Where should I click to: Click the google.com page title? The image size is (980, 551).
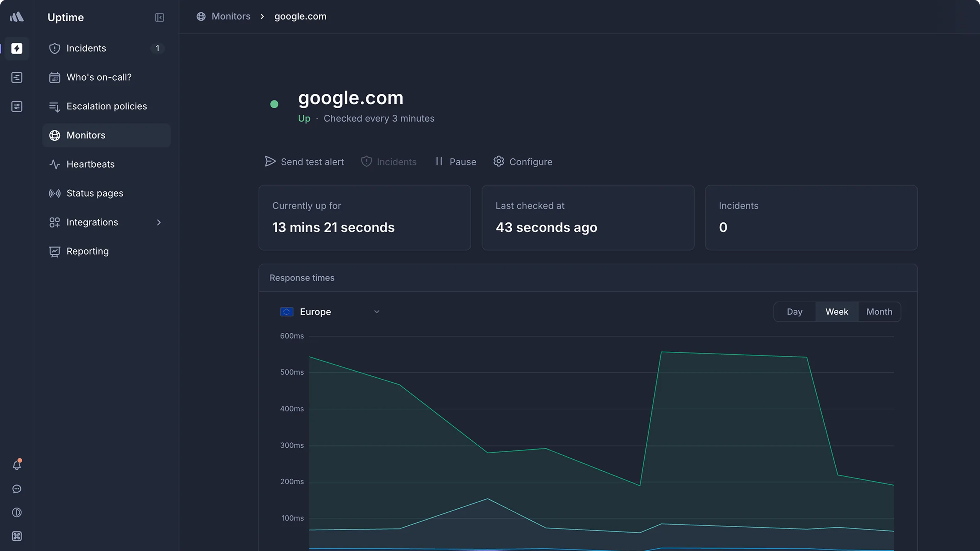[x=351, y=98]
